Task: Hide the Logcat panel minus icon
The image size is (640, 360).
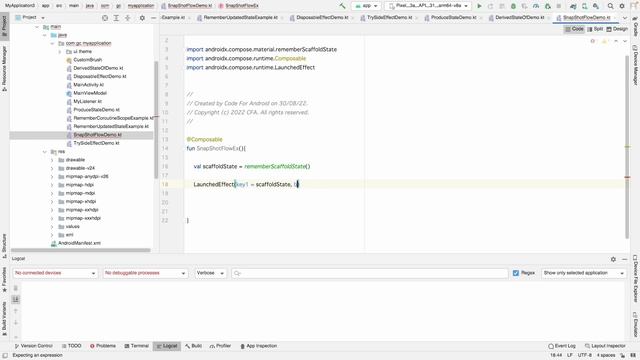Action: pyautogui.click(x=624, y=259)
